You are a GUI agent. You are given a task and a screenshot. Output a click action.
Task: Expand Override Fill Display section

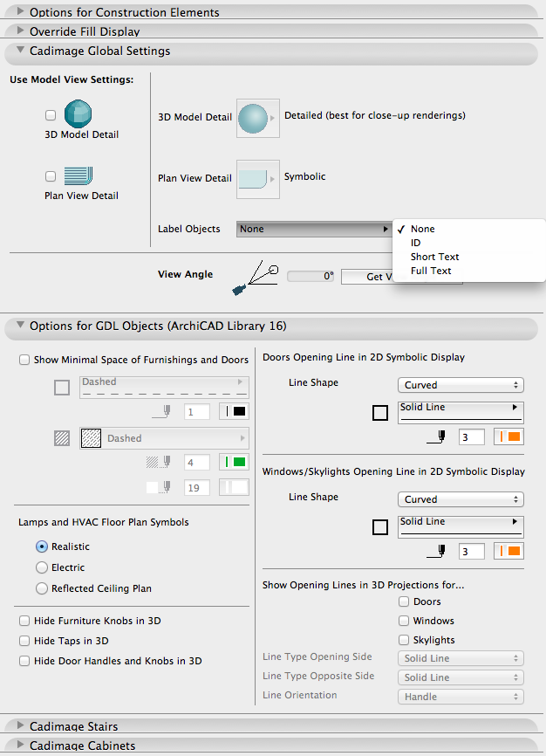[x=20, y=31]
